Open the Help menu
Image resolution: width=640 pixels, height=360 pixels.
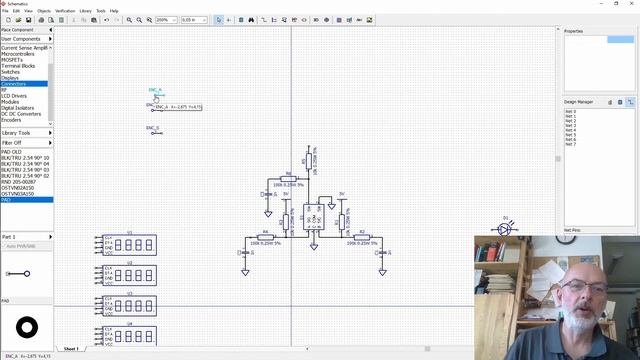point(114,11)
